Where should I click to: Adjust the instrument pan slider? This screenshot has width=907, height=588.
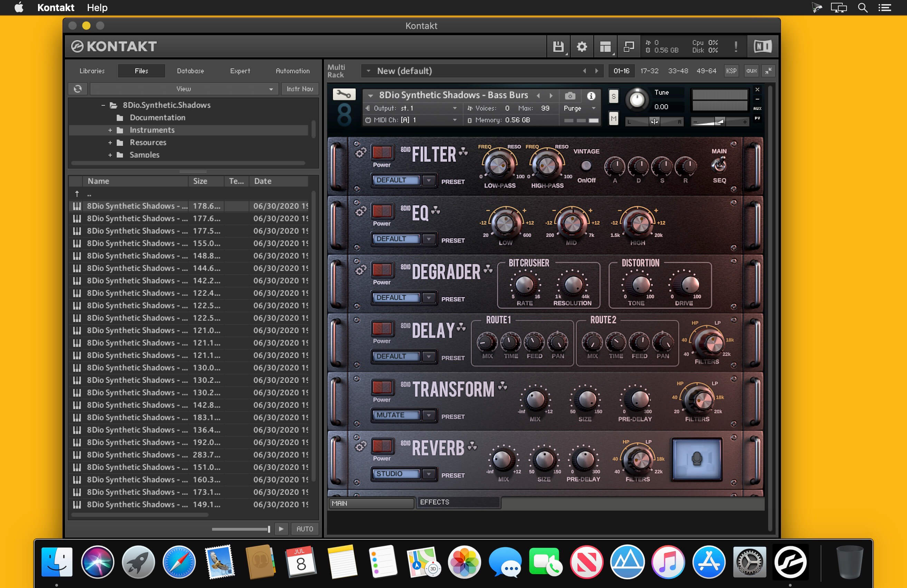654,122
